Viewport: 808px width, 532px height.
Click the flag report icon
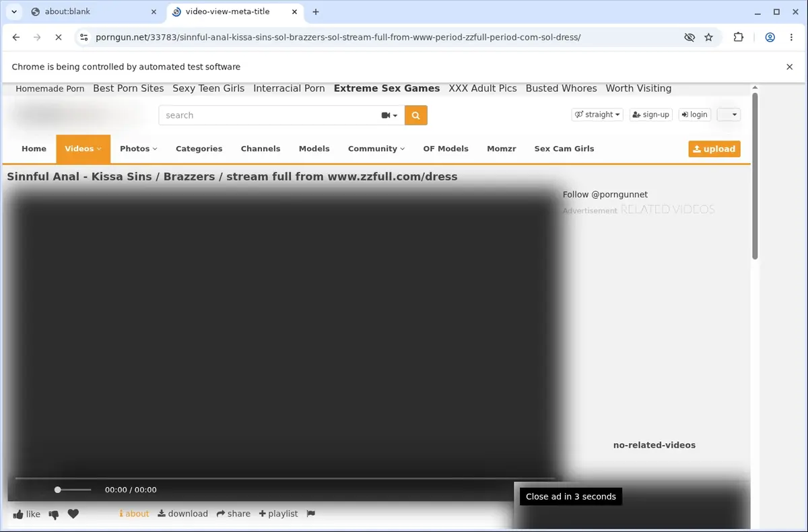pyautogui.click(x=310, y=514)
